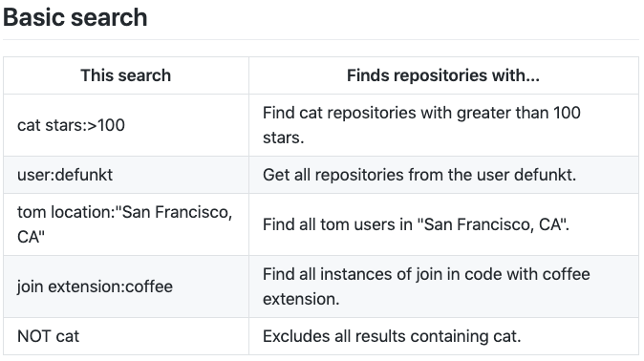Screen dimensions: 644x361
Task: Click the coffee extension description text
Action: click(x=426, y=287)
